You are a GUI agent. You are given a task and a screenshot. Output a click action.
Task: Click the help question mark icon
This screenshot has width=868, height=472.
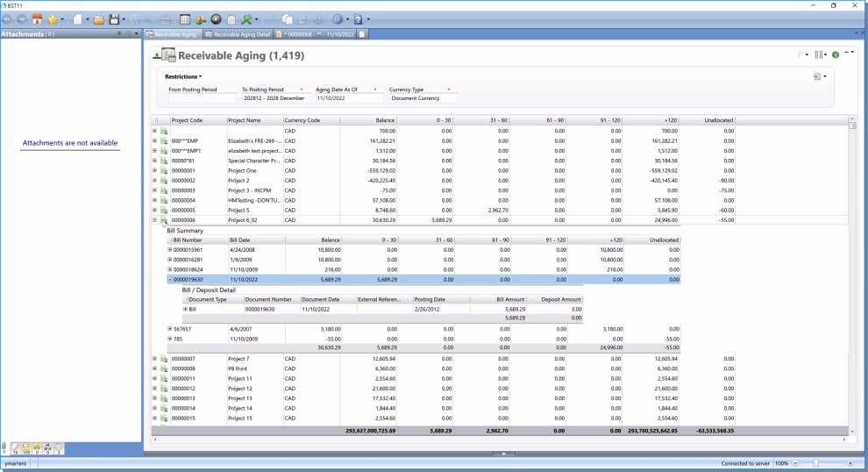tap(358, 18)
